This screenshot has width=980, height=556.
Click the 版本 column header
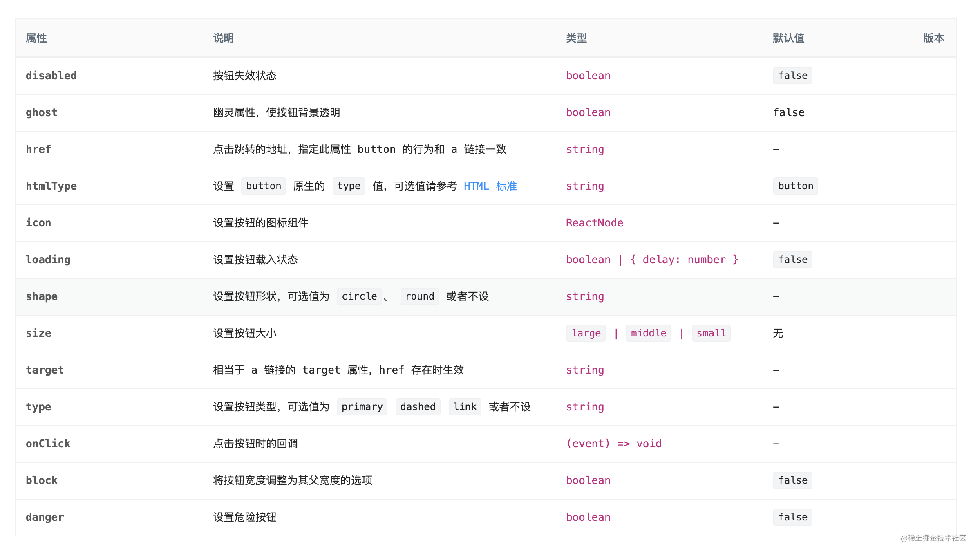tap(933, 38)
